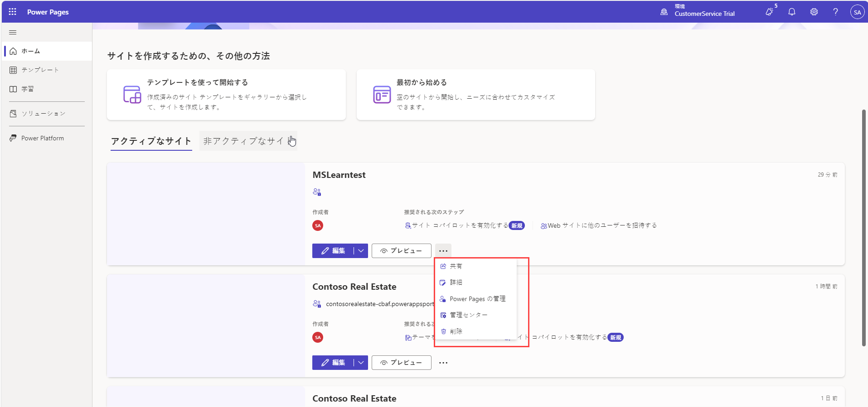This screenshot has width=868, height=407.
Task: Click the Power Platform icon in sidebar
Action: pyautogui.click(x=13, y=138)
